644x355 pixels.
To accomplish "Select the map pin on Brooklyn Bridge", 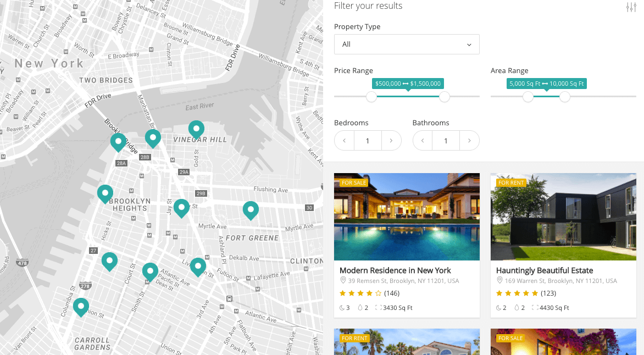I will point(118,142).
